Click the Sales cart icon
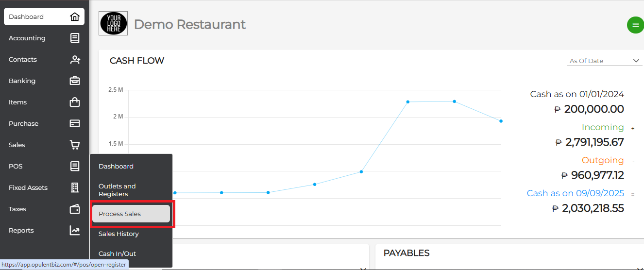Viewport: 644px width, 270px height. coord(75,145)
